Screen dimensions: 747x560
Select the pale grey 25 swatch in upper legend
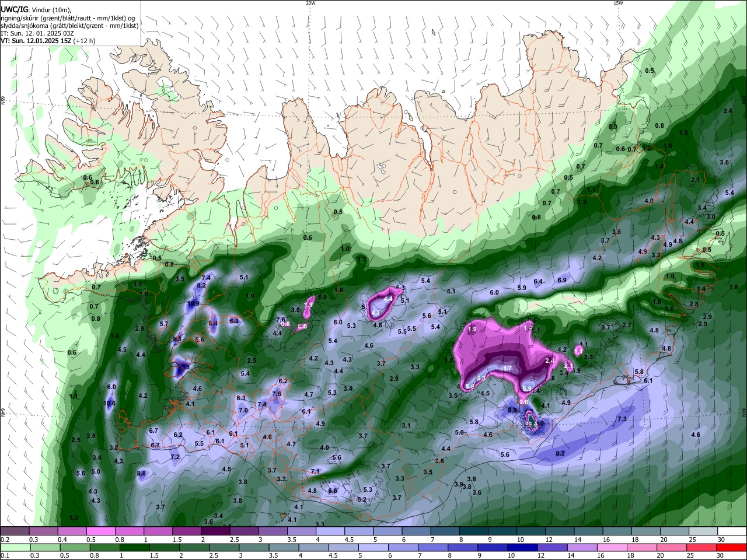(704, 531)
